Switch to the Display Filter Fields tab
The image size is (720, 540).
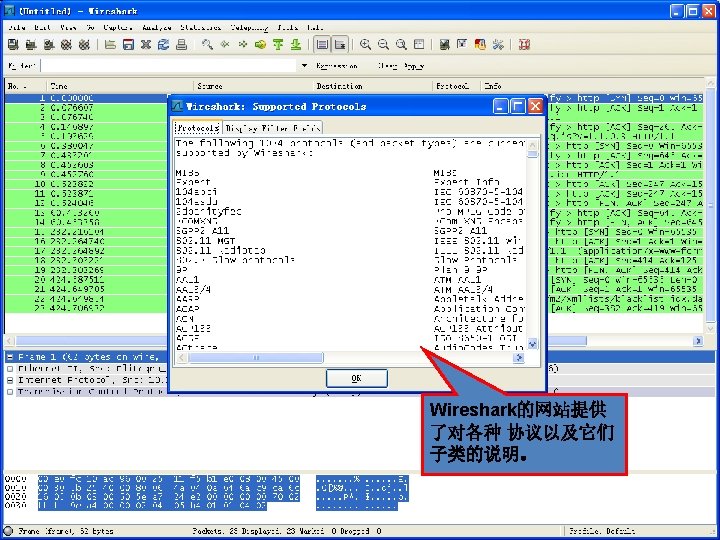(x=273, y=128)
